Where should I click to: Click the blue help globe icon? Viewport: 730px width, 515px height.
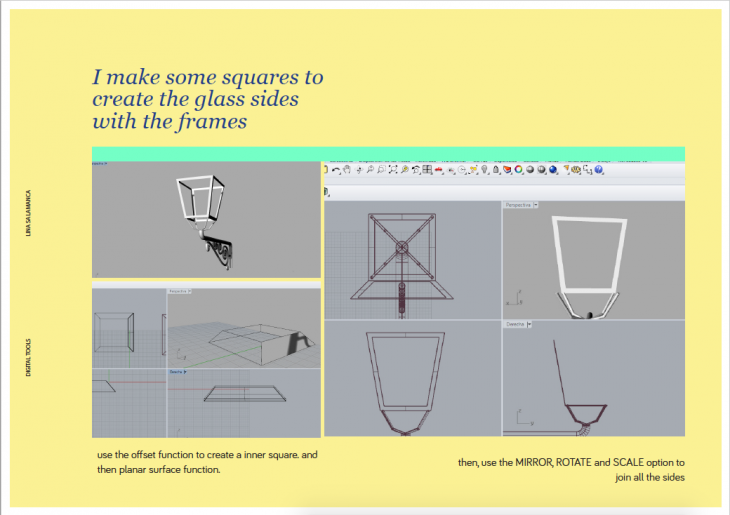[x=599, y=170]
